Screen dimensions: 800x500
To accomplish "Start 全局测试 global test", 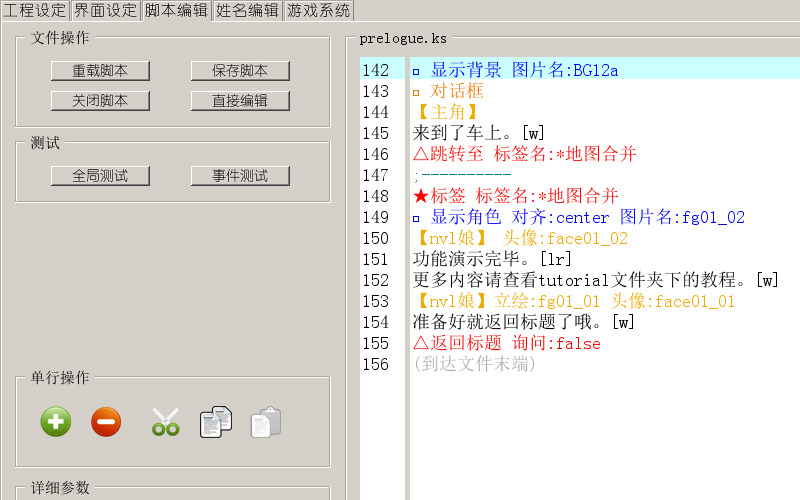I will tap(100, 176).
